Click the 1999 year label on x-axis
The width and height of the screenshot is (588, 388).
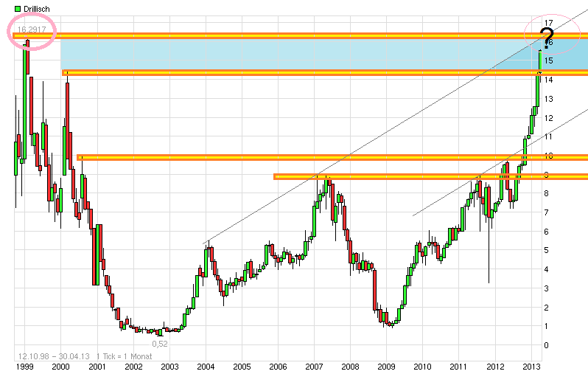pos(25,367)
